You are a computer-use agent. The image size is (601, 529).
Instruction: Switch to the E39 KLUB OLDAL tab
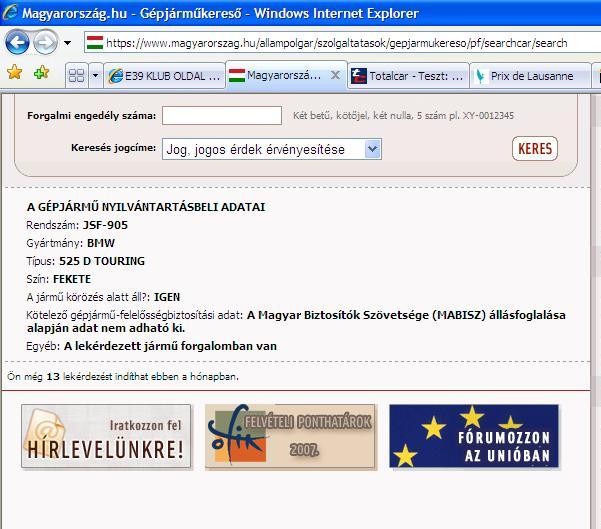point(163,76)
